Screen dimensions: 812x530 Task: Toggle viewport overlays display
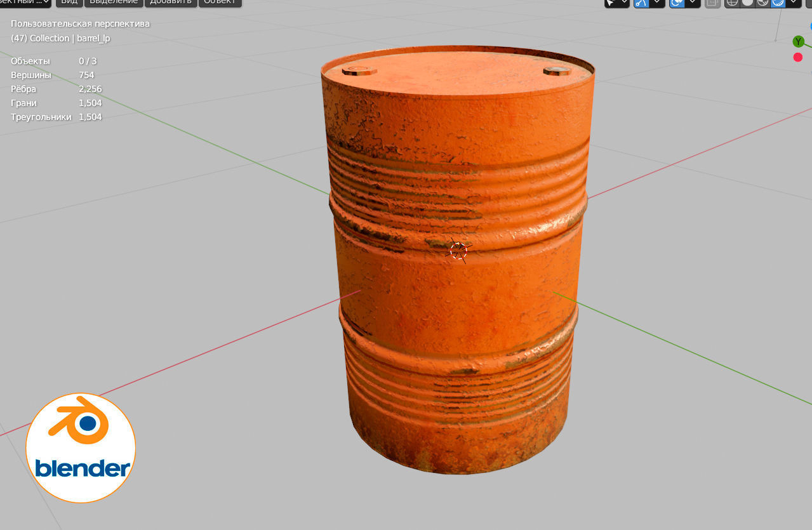click(x=677, y=3)
